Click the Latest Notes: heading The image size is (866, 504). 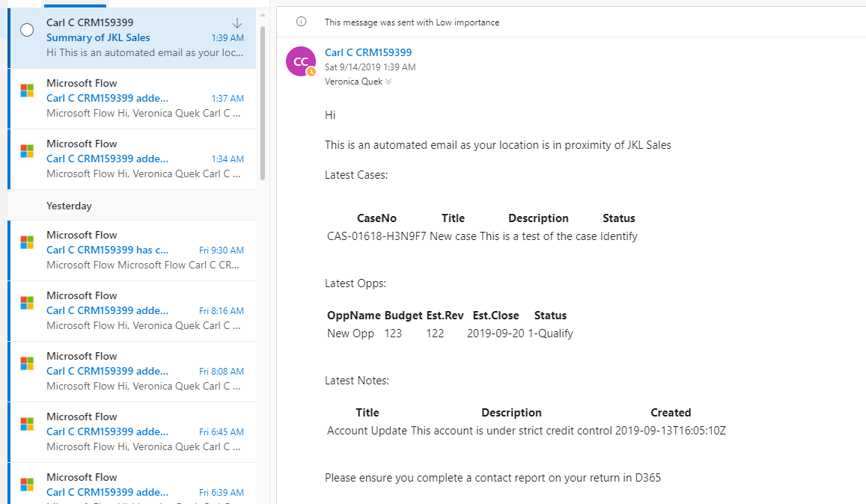tap(357, 381)
